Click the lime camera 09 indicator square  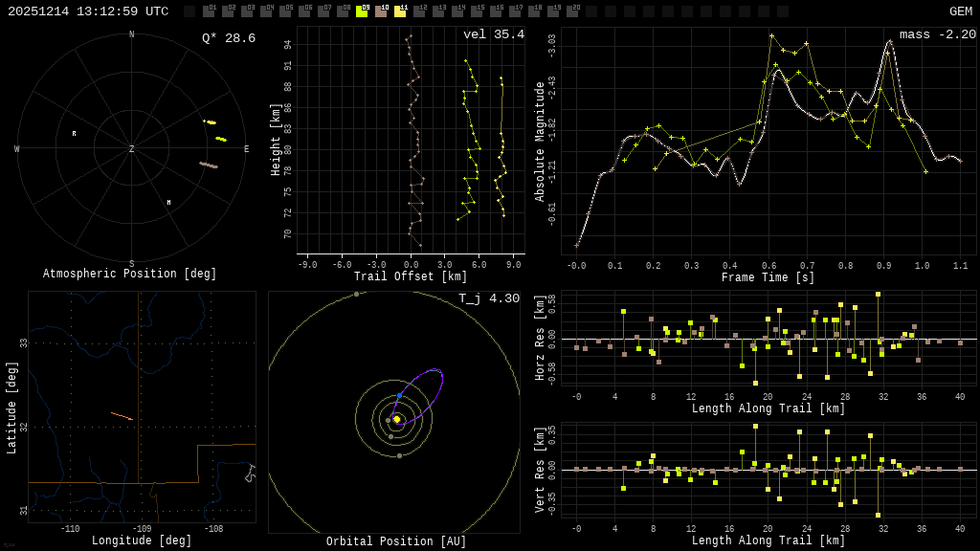[x=362, y=12]
